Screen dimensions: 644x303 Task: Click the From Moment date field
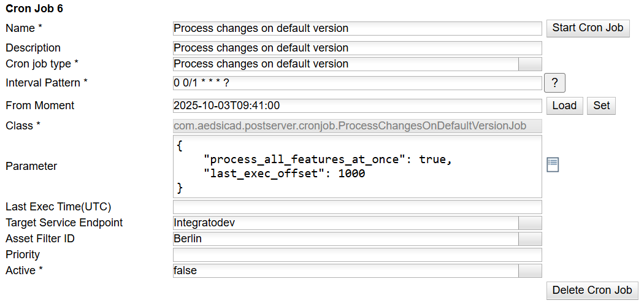357,105
